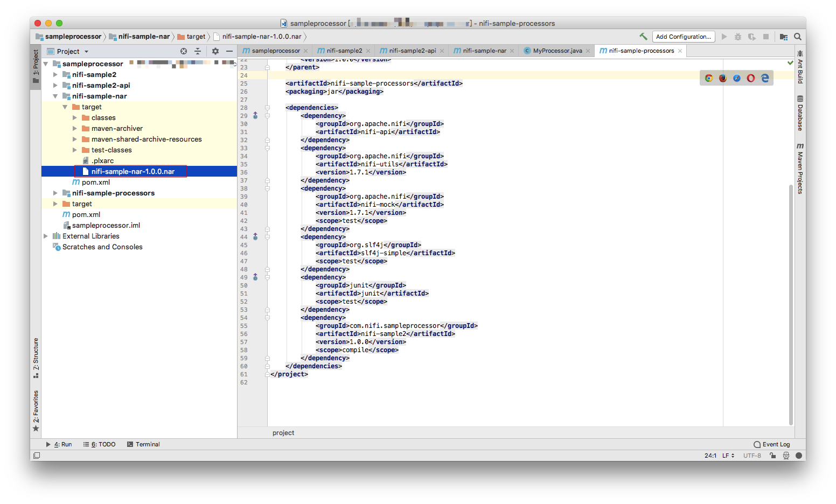Expand the maven-archiver folder
The image size is (836, 504).
75,129
